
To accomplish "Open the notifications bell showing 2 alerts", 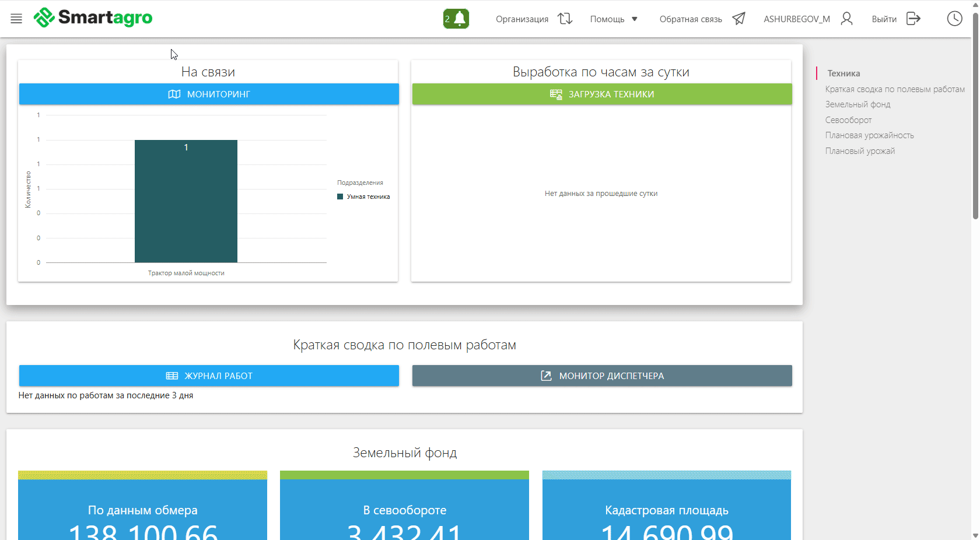I will [456, 19].
